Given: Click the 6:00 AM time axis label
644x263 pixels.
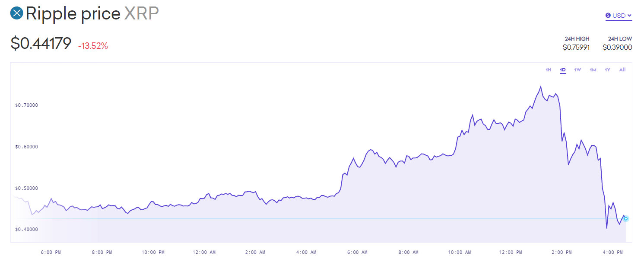Looking at the screenshot, I should coord(358,252).
